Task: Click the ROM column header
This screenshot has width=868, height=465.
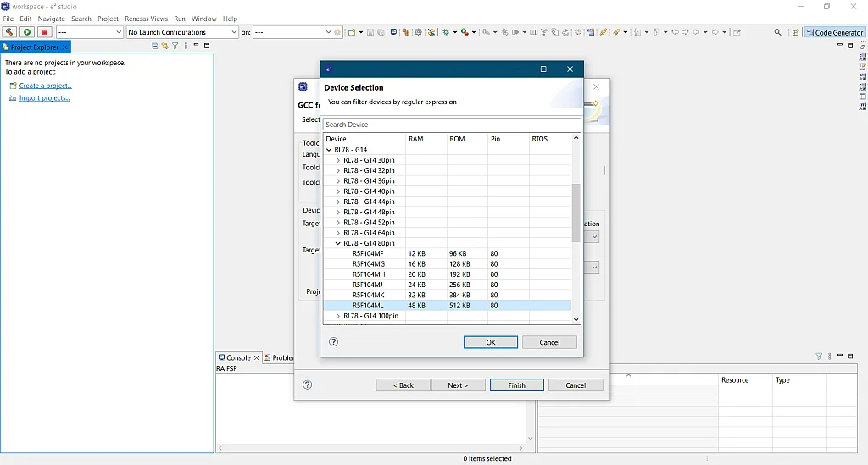Action: click(467, 139)
